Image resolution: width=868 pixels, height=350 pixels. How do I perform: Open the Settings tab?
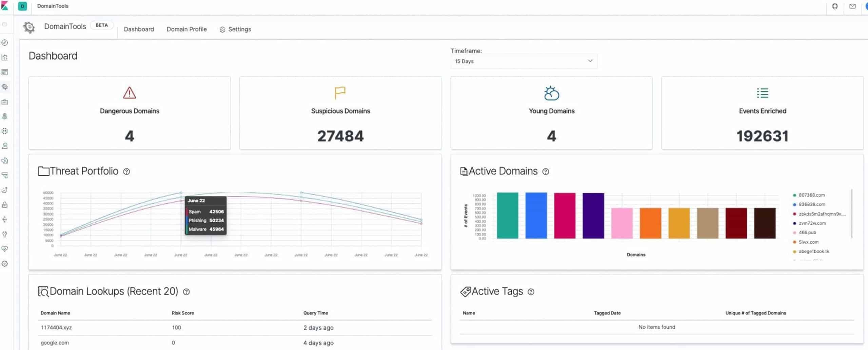pos(235,30)
